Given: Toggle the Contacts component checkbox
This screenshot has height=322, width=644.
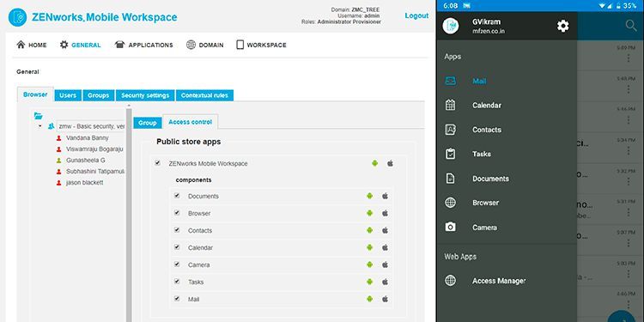Looking at the screenshot, I should (x=177, y=230).
